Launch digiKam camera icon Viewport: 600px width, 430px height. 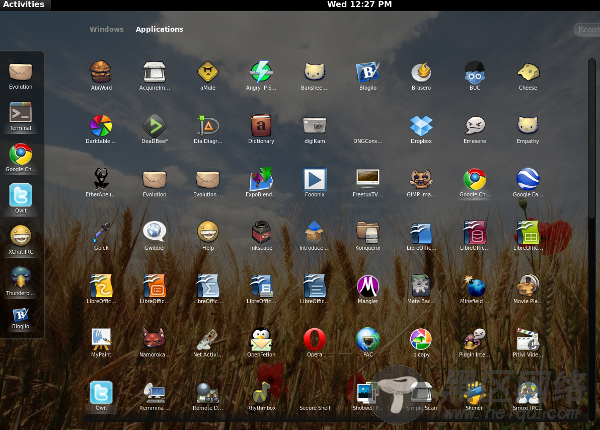[314, 129]
